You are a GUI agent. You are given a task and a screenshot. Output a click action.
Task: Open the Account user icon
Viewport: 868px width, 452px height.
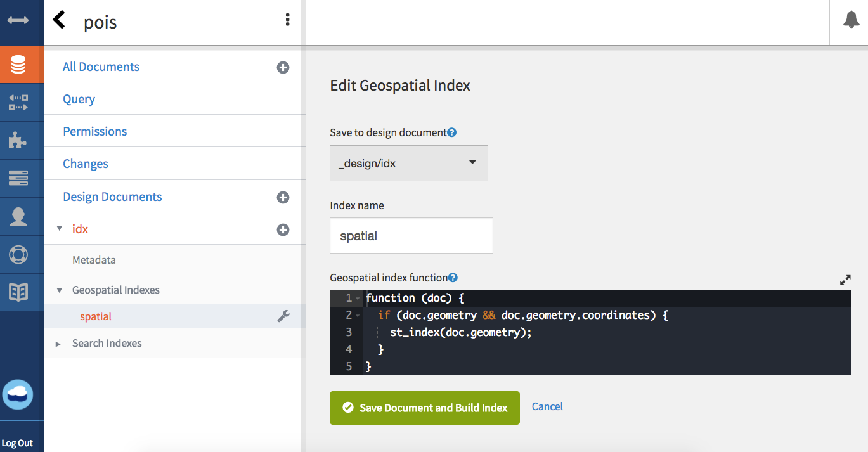pos(18,216)
